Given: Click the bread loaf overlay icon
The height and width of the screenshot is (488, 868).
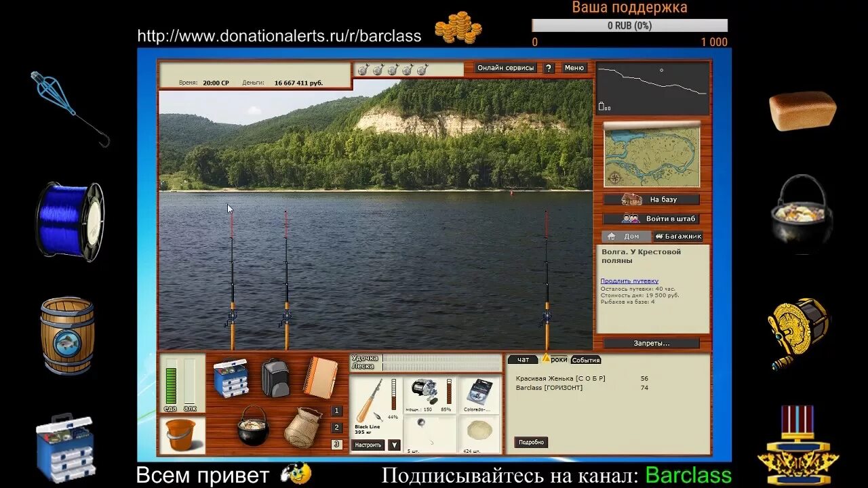Looking at the screenshot, I should (x=802, y=111).
